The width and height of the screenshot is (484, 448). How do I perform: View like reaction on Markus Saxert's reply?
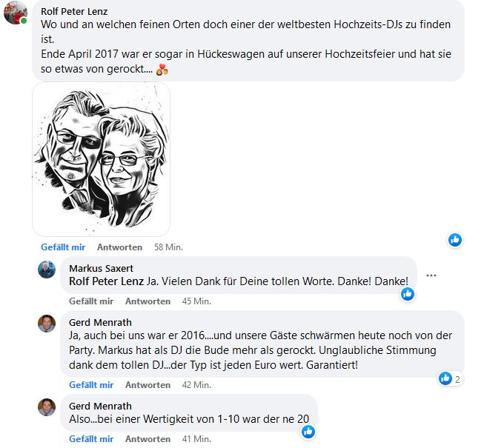point(408,294)
